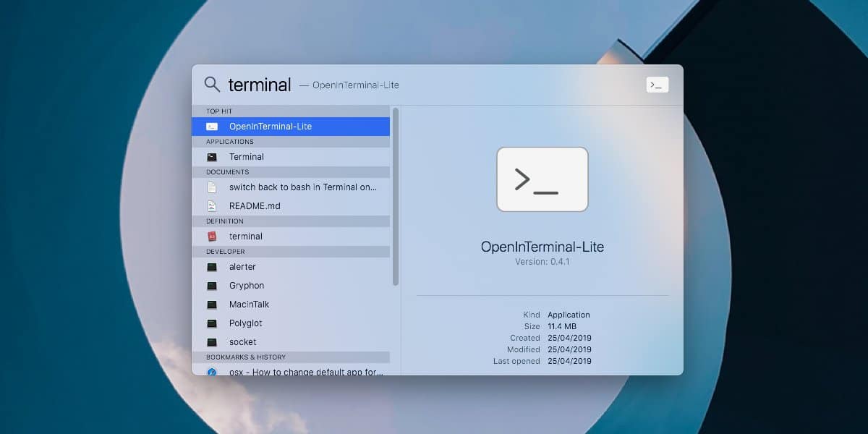This screenshot has height=434, width=868.
Task: Click the developer icon next to MacinTalk
Action: [212, 304]
